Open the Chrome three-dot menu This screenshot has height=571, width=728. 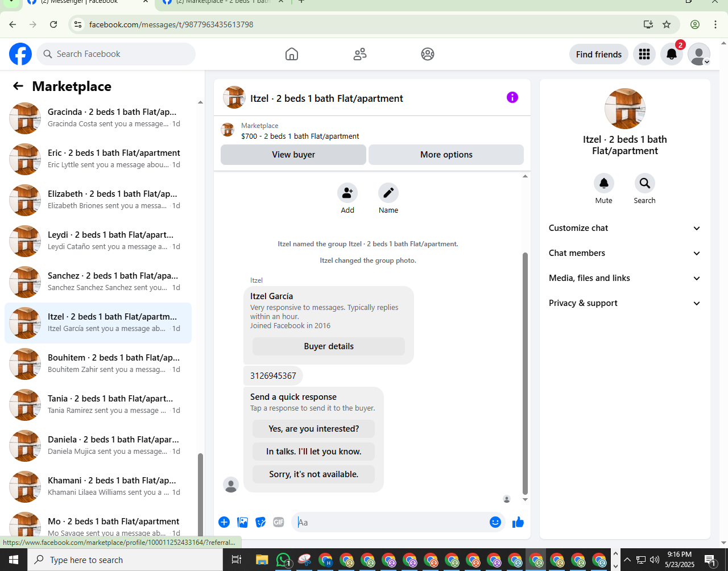click(x=715, y=24)
